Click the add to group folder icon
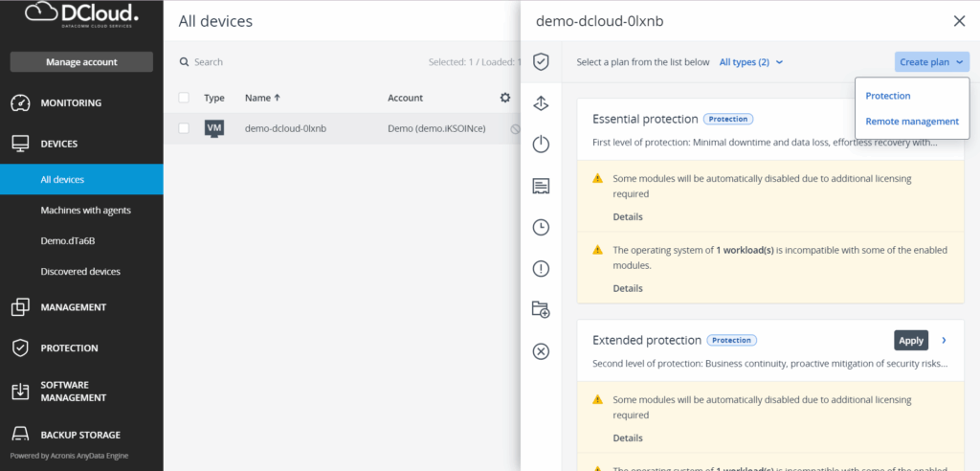 (541, 309)
